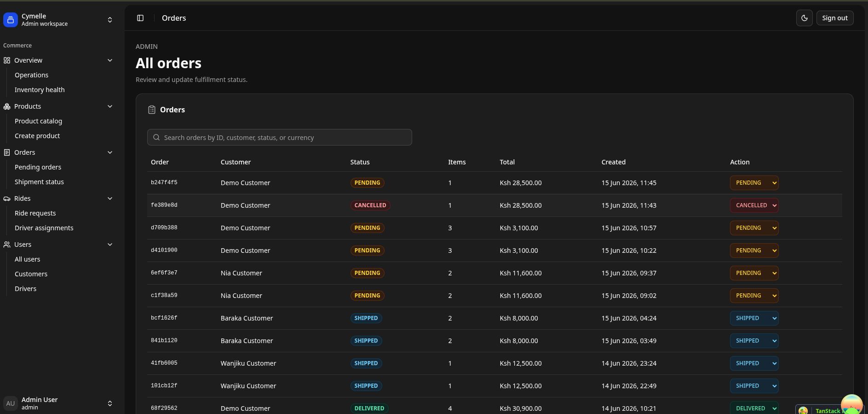Click the Cymelle workspace logo icon
The width and height of the screenshot is (868, 414).
tap(11, 20)
